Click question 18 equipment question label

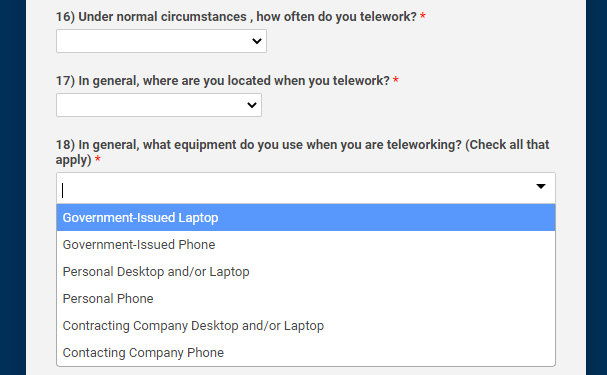click(x=302, y=152)
